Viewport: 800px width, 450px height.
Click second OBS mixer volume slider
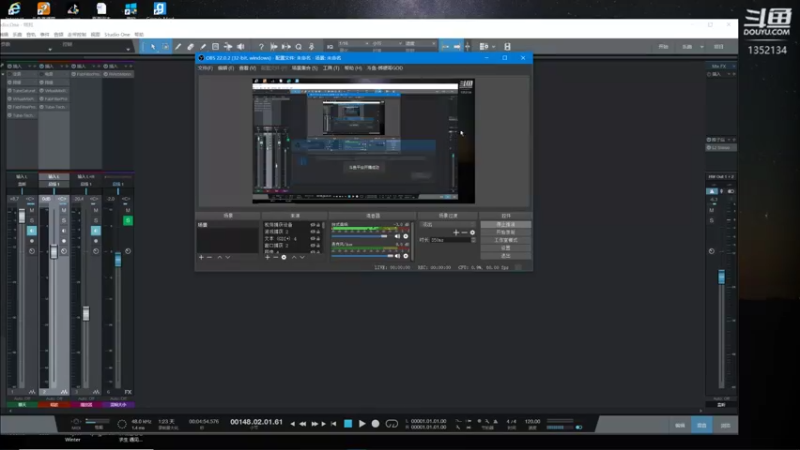click(x=361, y=256)
